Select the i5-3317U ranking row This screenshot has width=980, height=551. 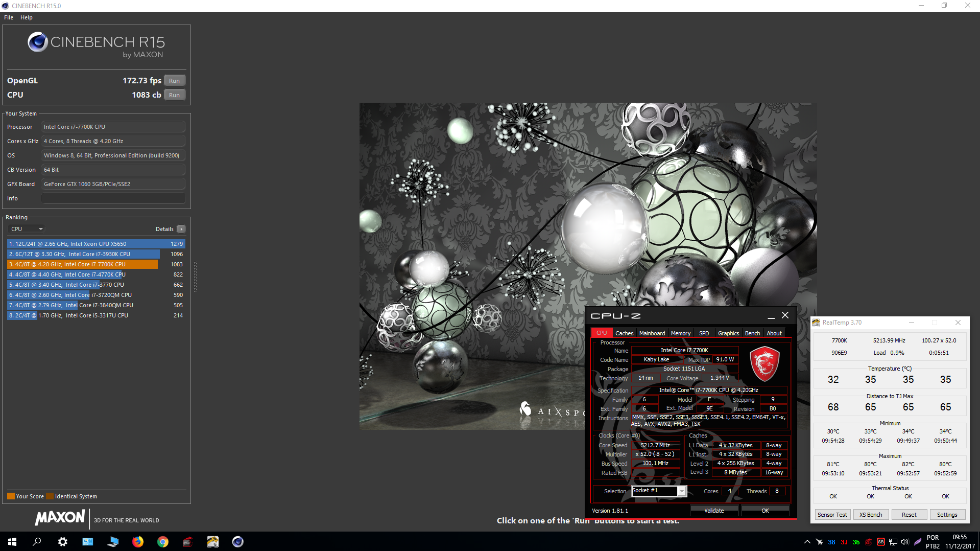(96, 315)
